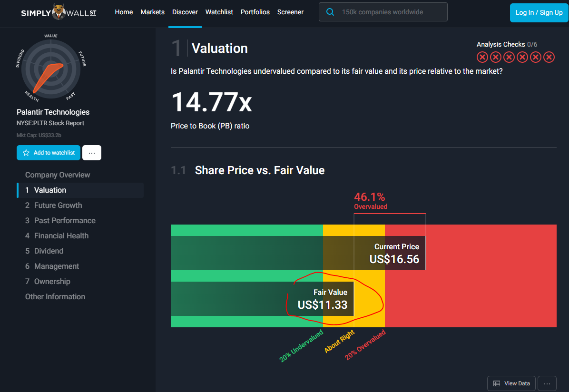Click the 46.1% Overvalued label

click(371, 201)
